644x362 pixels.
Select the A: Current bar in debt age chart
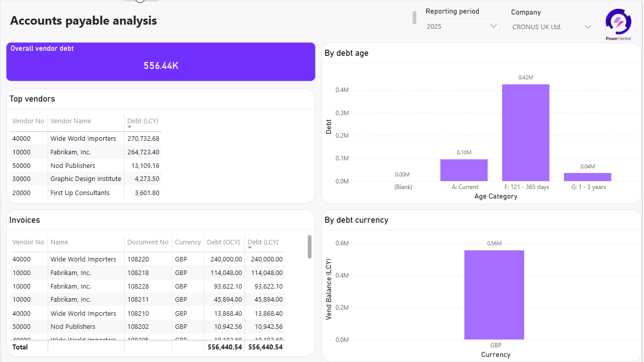point(464,170)
